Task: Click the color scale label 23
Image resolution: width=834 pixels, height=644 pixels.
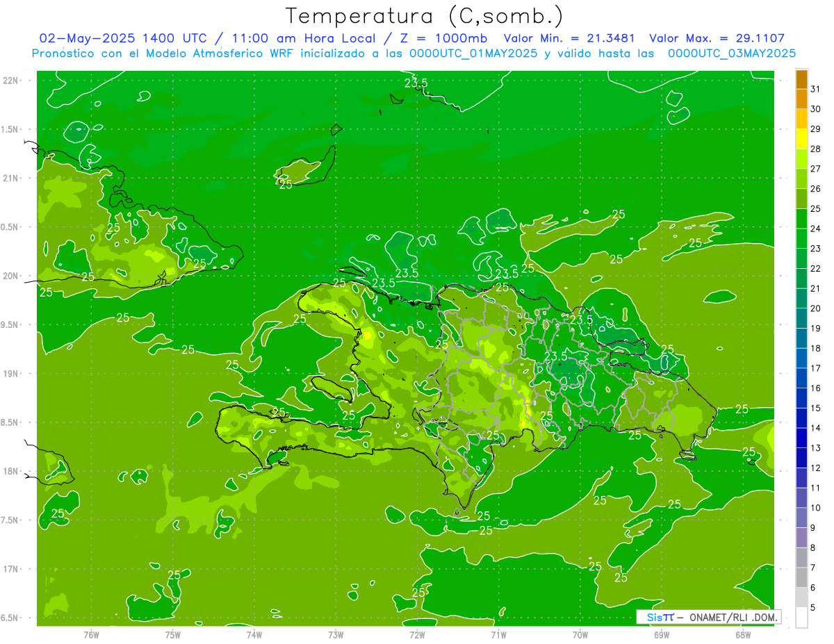Action: click(816, 248)
